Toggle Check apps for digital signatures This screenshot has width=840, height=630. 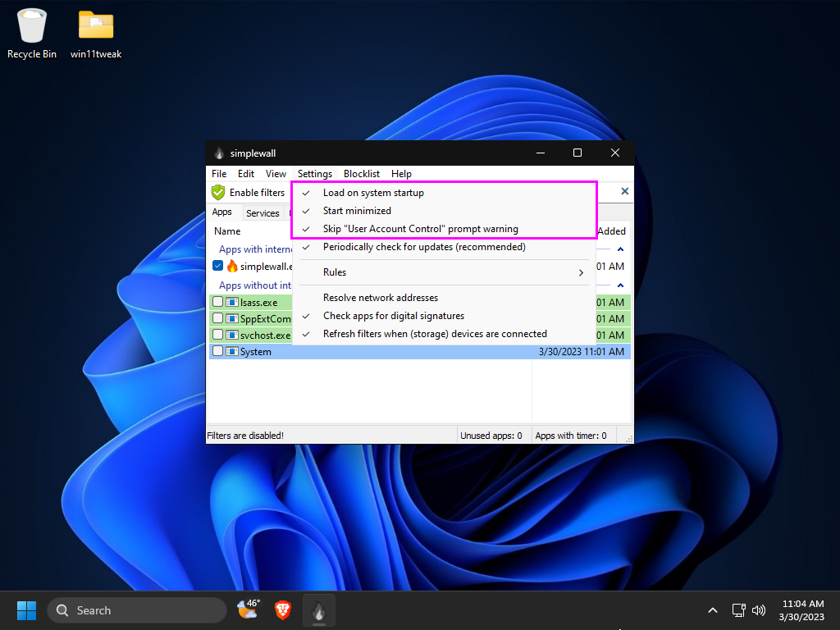point(444,316)
